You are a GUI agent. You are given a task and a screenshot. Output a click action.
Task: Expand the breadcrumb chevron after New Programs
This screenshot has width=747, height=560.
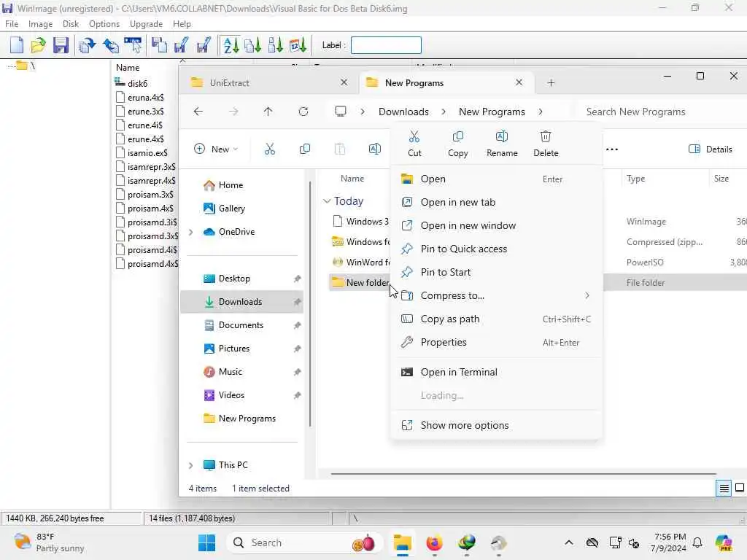[x=541, y=112]
